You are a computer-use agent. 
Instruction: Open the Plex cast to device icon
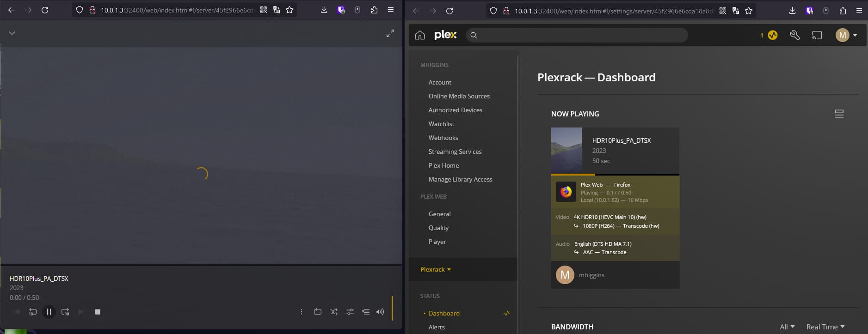pyautogui.click(x=817, y=35)
